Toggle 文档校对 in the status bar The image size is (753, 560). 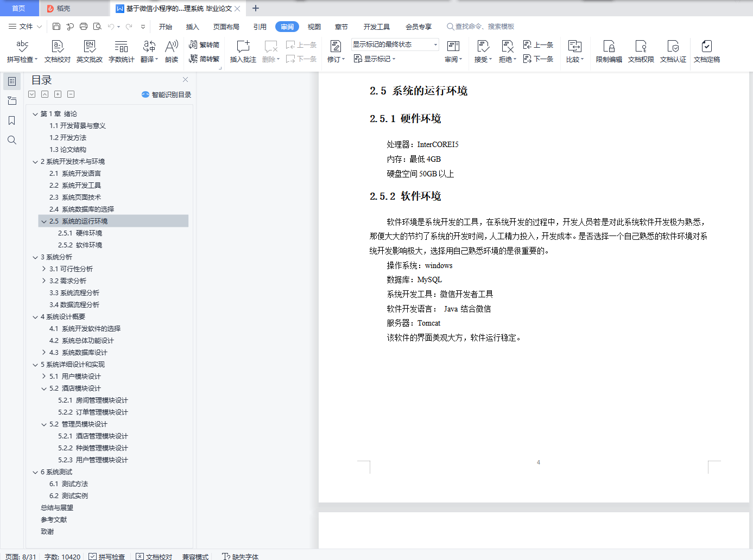[154, 557]
